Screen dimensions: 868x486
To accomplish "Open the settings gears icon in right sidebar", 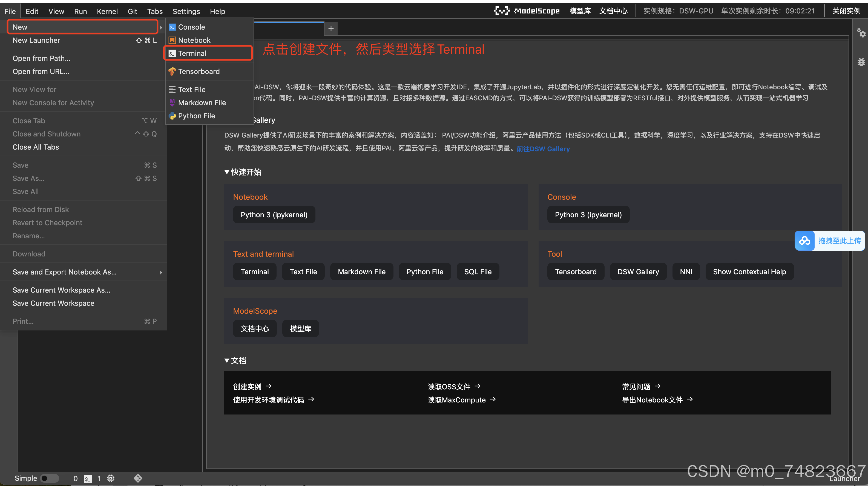I will tap(862, 33).
